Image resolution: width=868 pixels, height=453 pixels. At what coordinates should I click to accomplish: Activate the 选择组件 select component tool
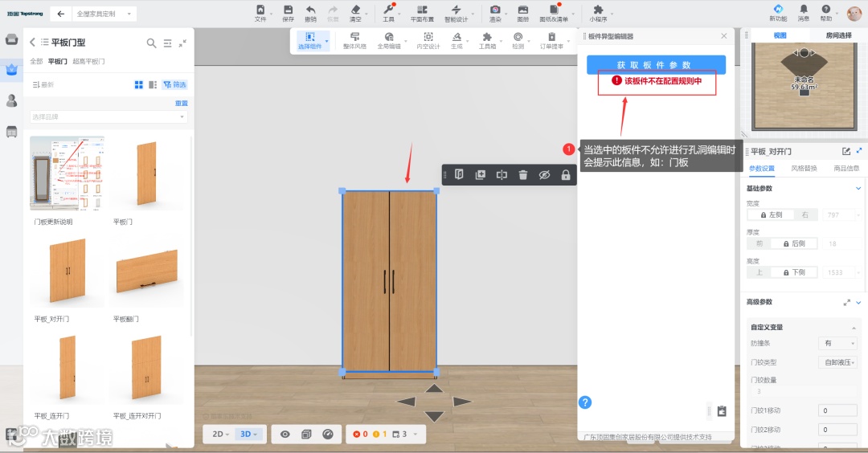(x=310, y=40)
